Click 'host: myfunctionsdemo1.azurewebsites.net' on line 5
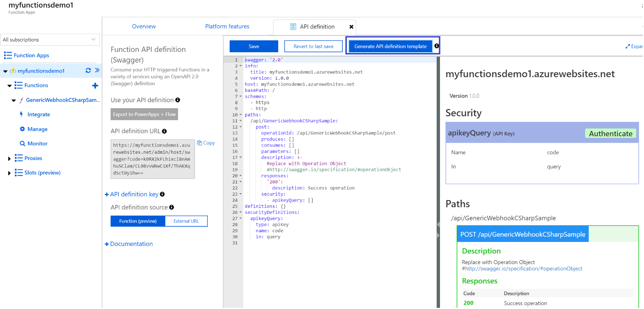The image size is (644, 309). point(299,84)
